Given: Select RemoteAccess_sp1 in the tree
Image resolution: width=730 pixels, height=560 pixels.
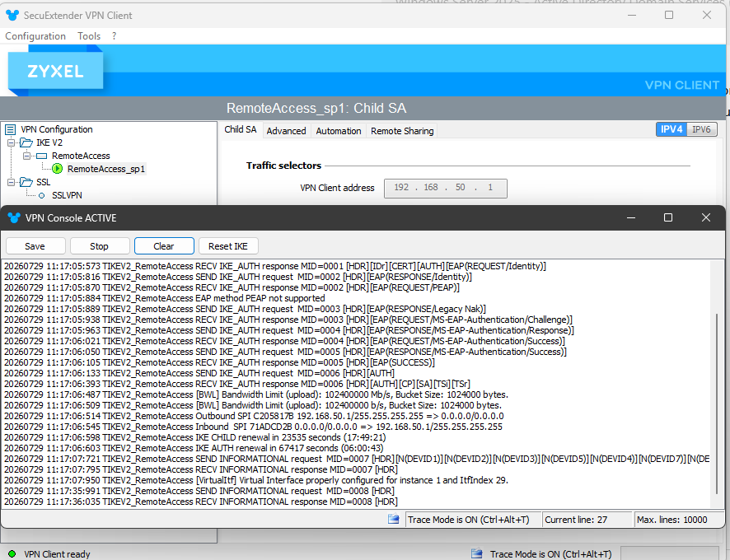Looking at the screenshot, I should [x=106, y=169].
